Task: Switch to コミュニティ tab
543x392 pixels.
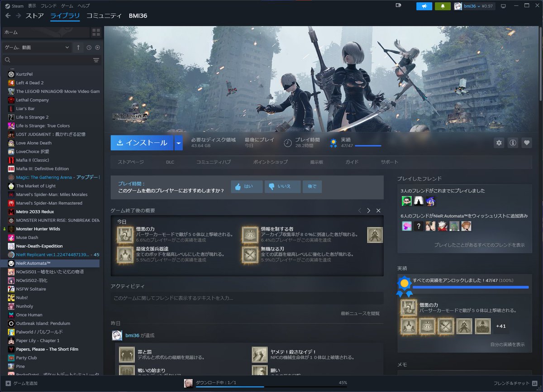Action: tap(104, 16)
